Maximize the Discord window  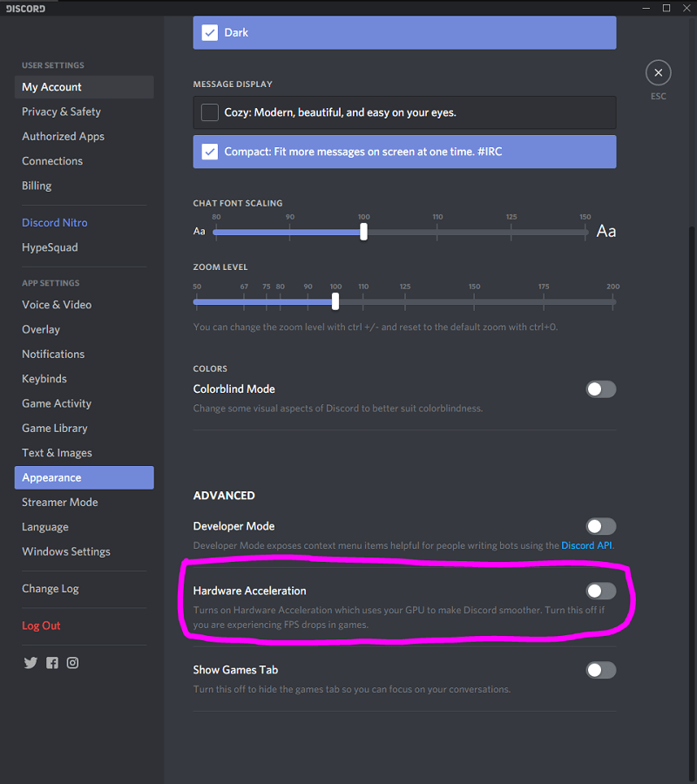pos(667,8)
